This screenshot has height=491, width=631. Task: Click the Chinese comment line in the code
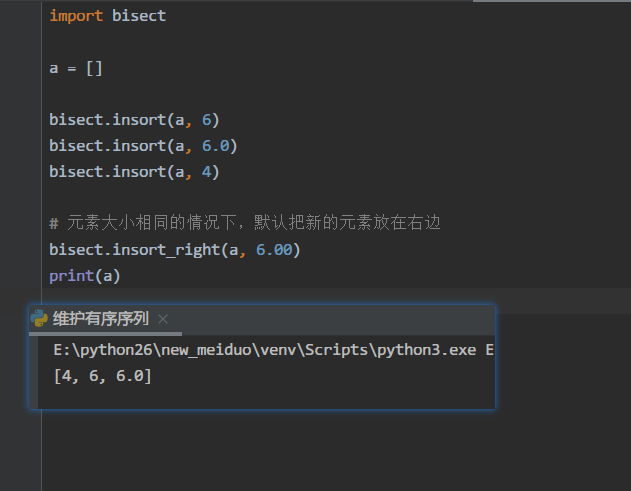[245, 223]
